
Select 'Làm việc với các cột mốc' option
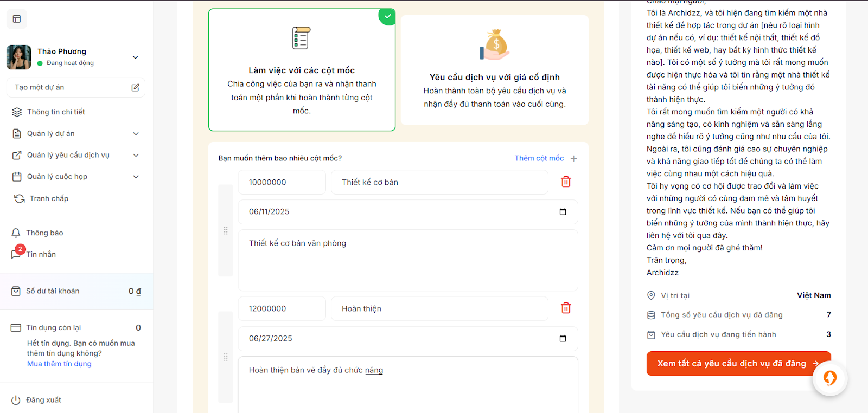click(x=302, y=70)
